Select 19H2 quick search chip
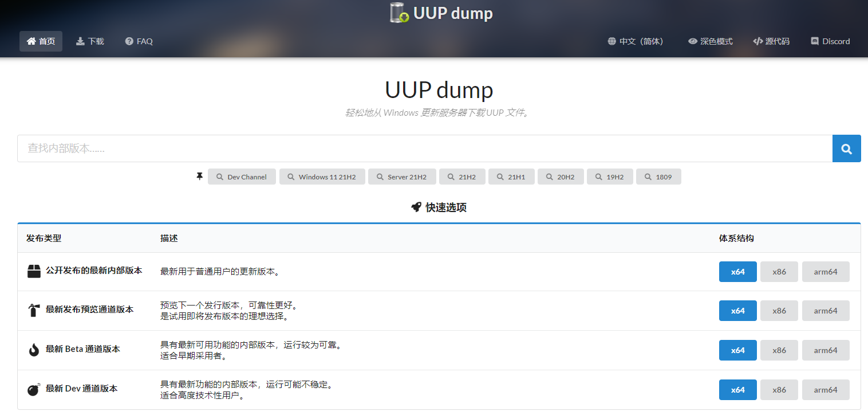 (610, 177)
